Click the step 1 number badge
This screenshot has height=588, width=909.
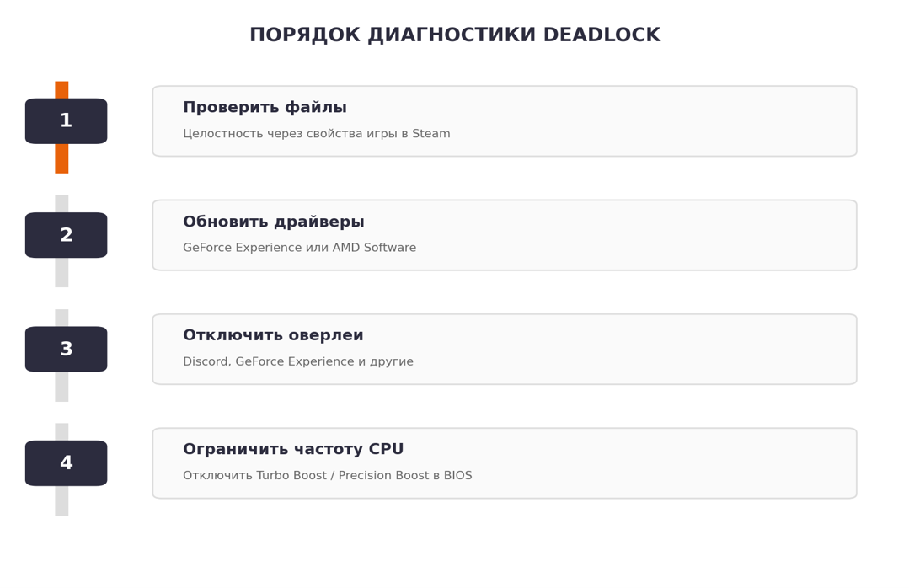coord(66,121)
